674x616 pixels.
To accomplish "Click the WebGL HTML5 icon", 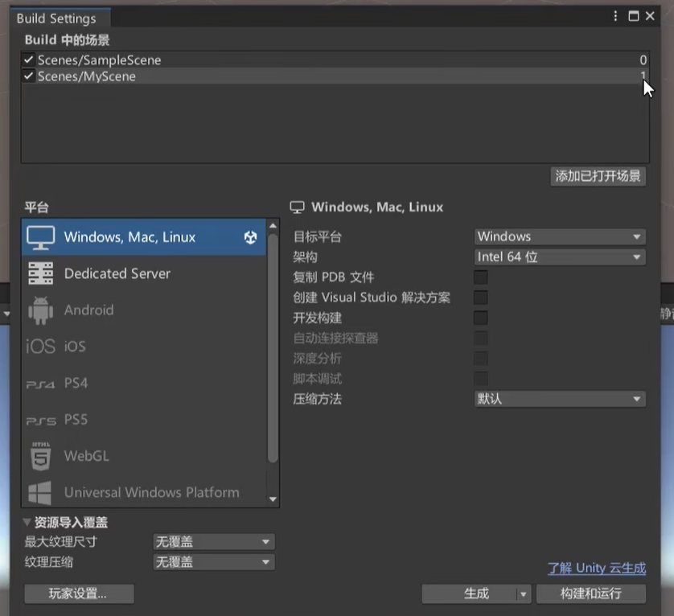I will coord(41,456).
